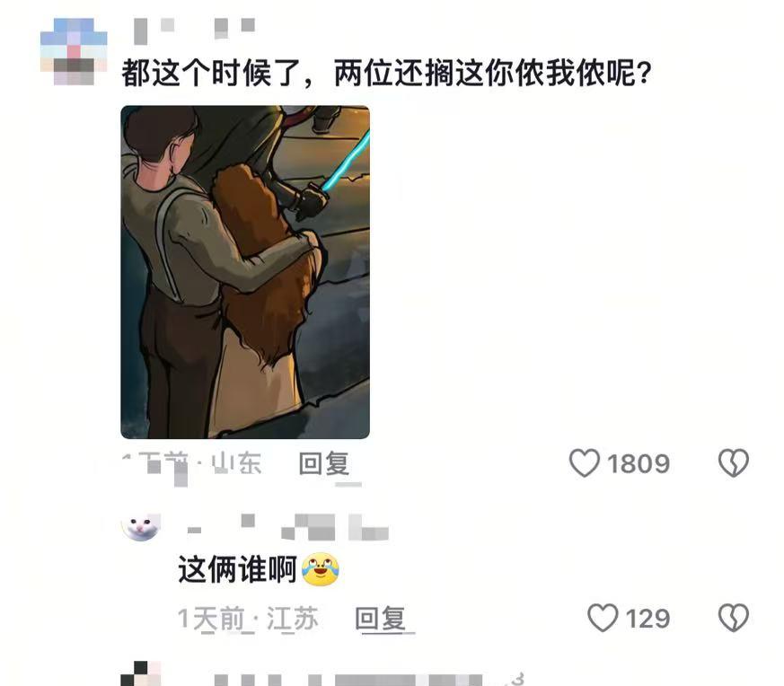
Task: Select the reply text 这俩谁啊
Action: click(237, 569)
